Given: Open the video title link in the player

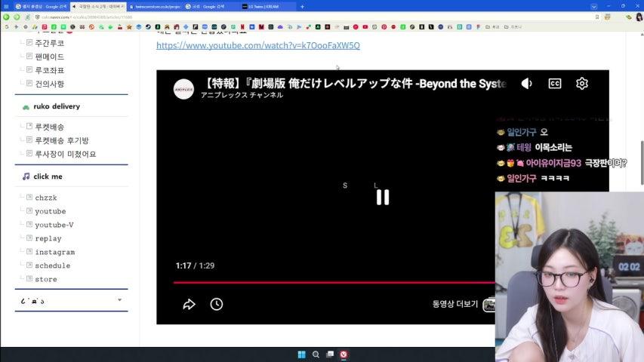Looking at the screenshot, I should [x=353, y=84].
